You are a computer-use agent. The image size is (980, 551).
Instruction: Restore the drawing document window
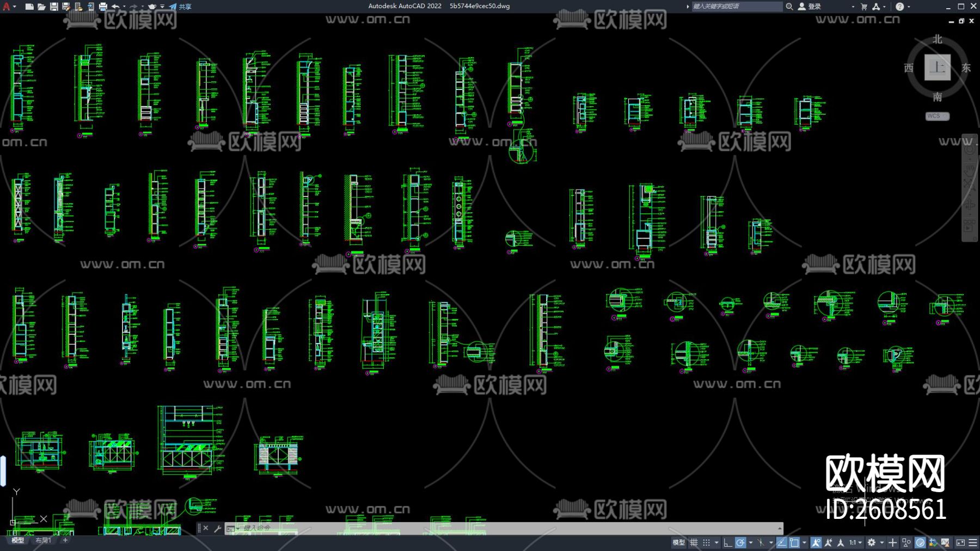pos(961,21)
